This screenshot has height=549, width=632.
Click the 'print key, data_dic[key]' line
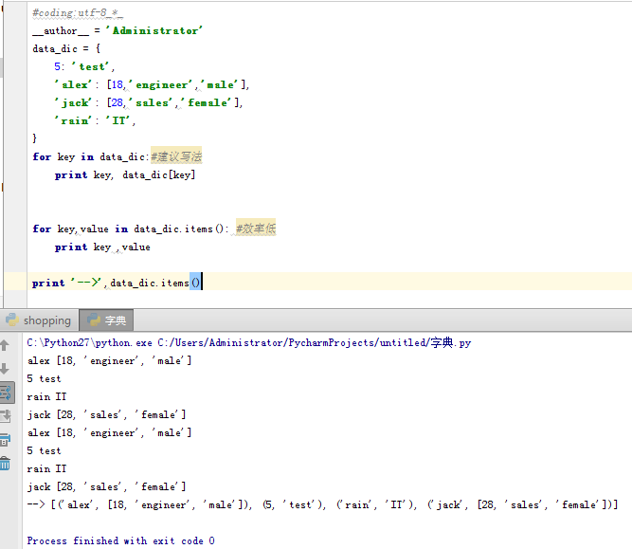tap(125, 175)
